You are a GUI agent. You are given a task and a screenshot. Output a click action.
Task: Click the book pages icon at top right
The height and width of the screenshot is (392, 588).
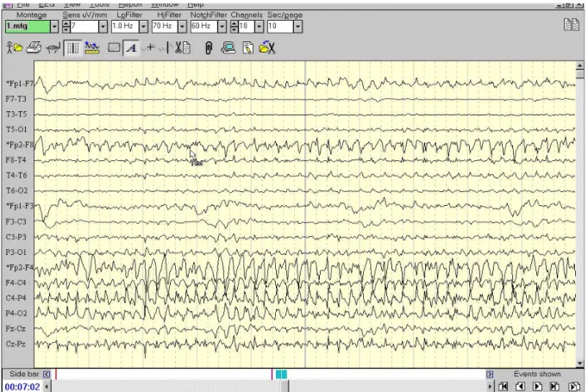click(x=571, y=25)
